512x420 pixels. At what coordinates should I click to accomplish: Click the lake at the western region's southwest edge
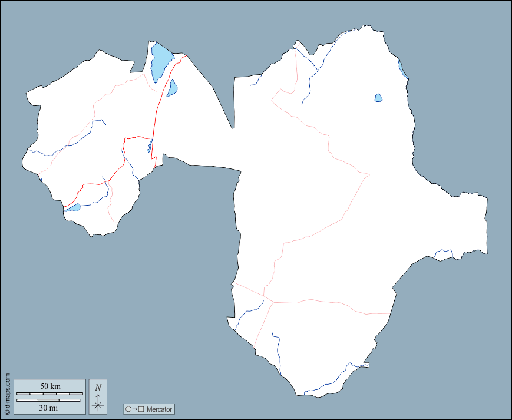[73, 207]
